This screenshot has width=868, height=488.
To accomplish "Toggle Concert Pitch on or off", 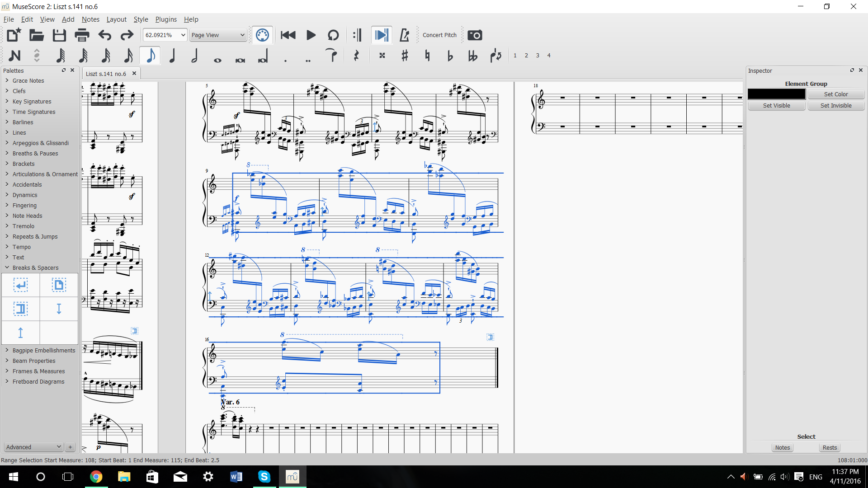I will coord(439,34).
